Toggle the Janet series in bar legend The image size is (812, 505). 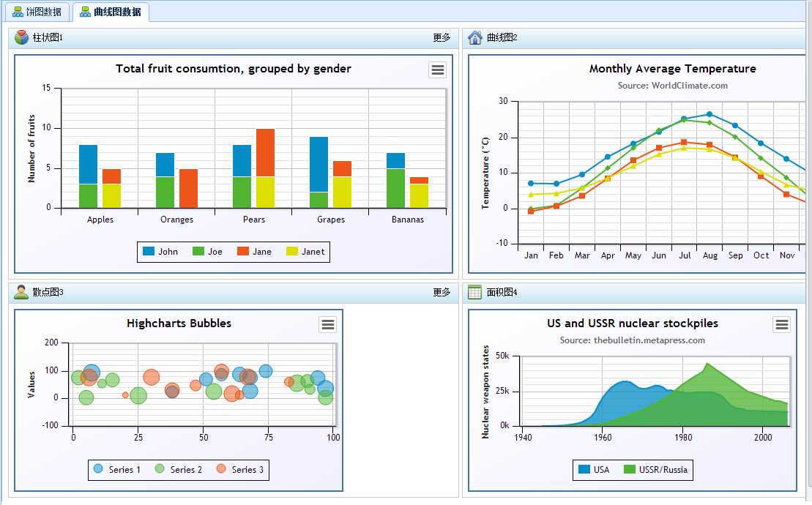coord(305,252)
